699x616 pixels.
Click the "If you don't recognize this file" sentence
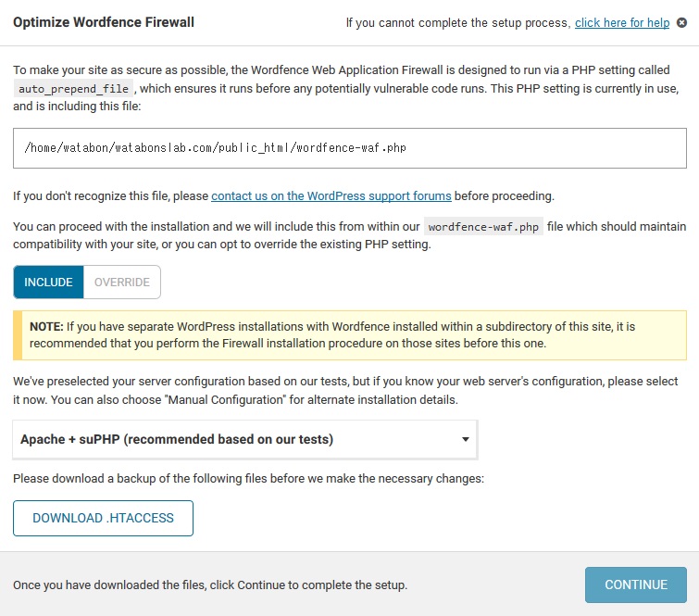click(283, 195)
